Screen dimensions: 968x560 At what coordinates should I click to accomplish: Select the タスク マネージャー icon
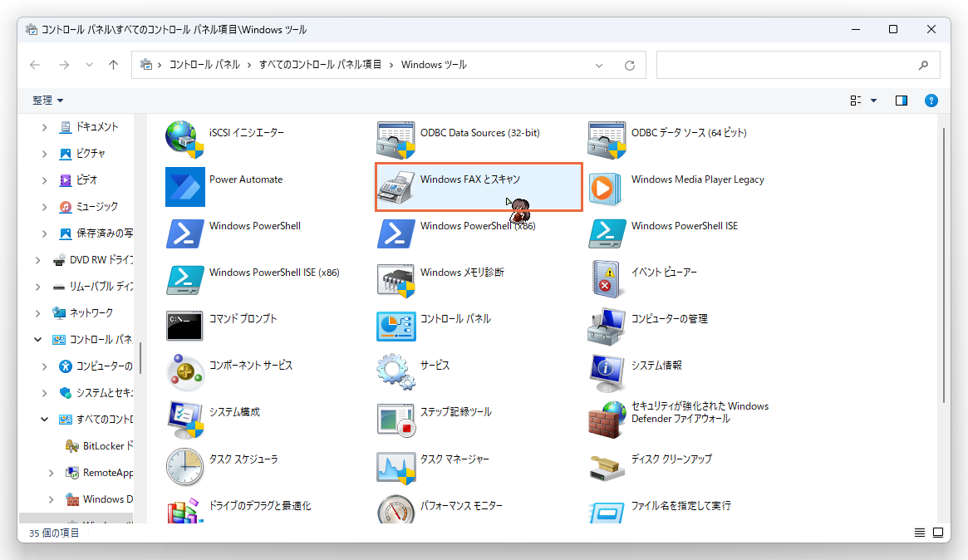pyautogui.click(x=396, y=467)
